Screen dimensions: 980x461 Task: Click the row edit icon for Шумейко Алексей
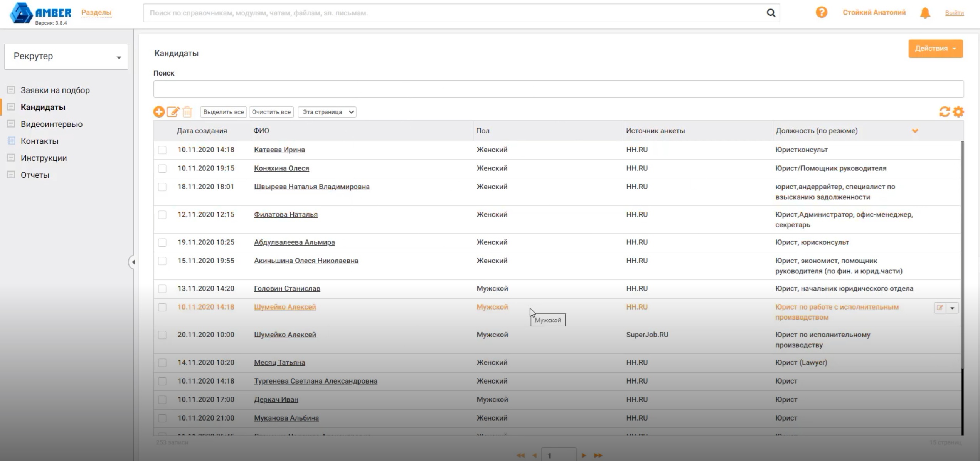click(940, 308)
